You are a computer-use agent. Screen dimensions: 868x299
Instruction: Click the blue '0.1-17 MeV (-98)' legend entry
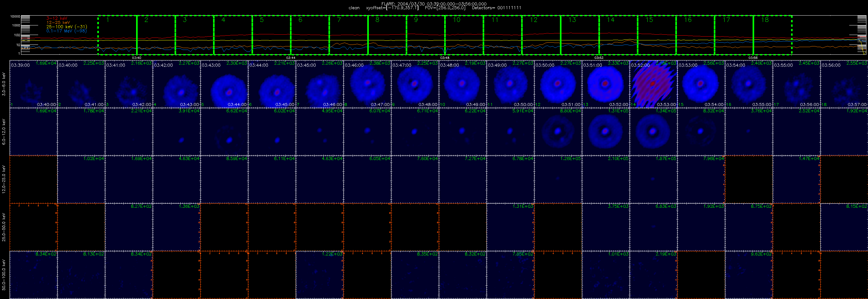coord(66,31)
